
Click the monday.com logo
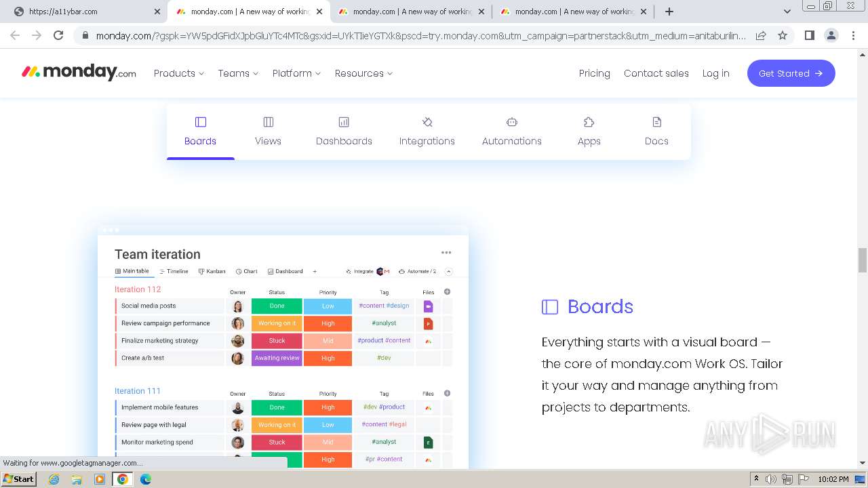[x=79, y=73]
